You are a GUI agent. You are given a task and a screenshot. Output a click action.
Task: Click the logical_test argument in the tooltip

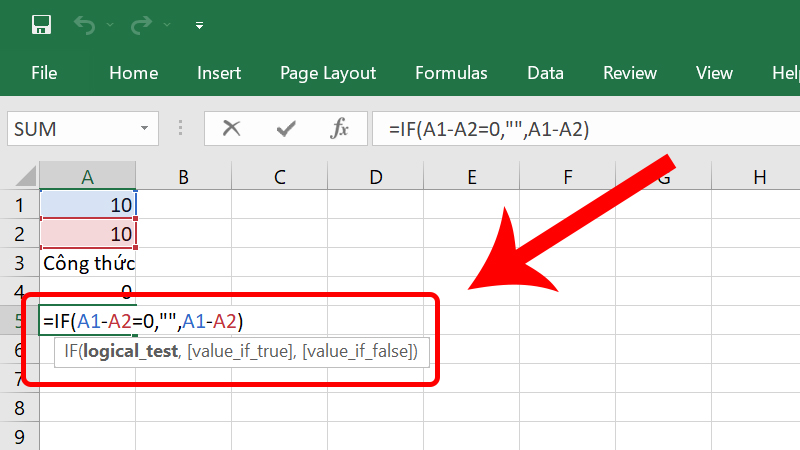(x=129, y=351)
